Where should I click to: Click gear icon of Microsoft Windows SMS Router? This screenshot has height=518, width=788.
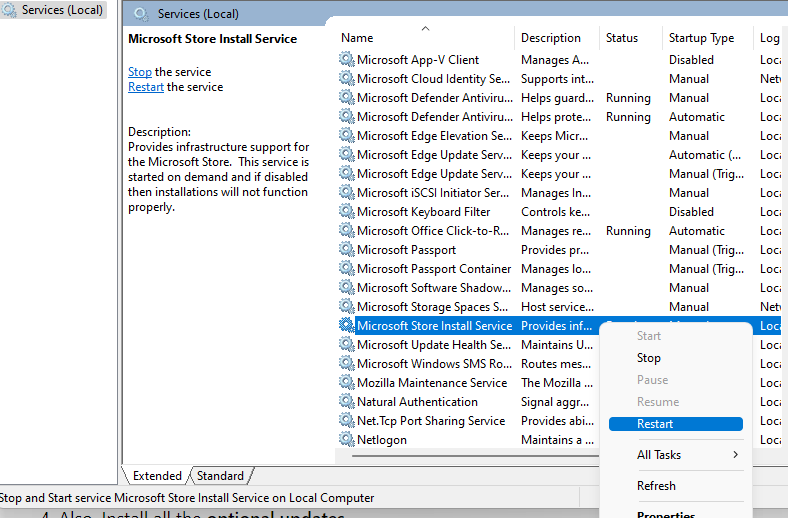[x=346, y=363]
